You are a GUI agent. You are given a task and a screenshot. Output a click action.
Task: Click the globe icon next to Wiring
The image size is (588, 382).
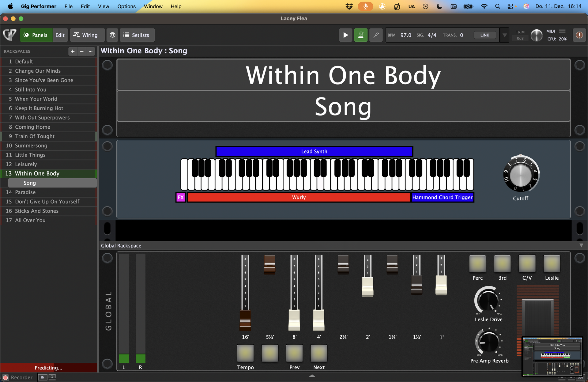[112, 35]
